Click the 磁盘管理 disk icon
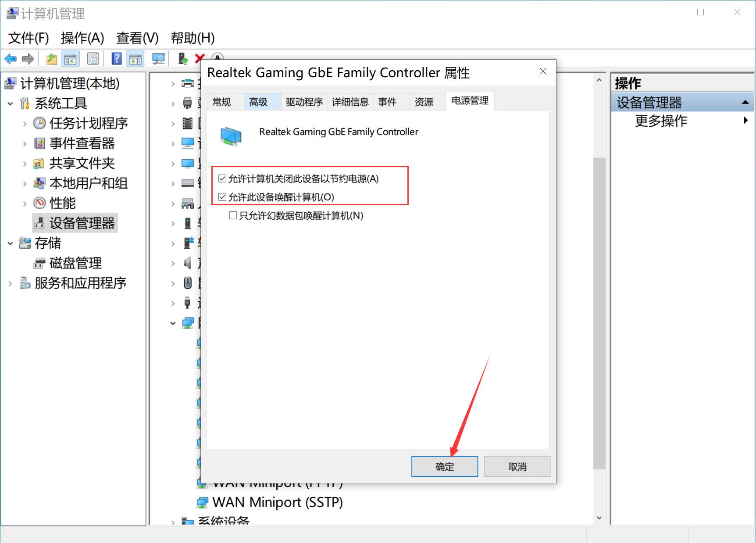 point(39,263)
